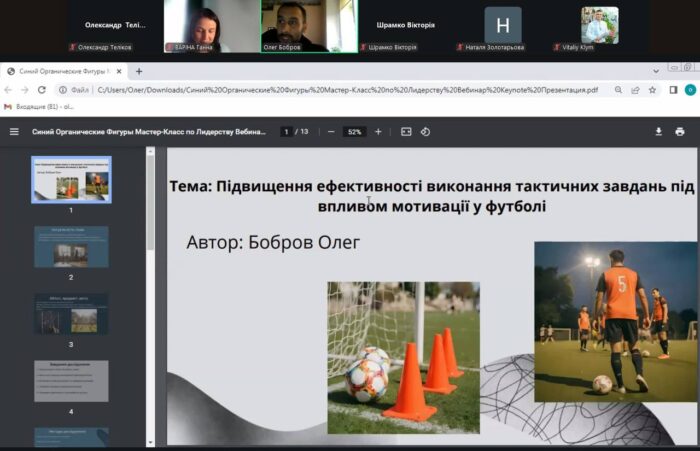Download the PDF file

[x=659, y=131]
